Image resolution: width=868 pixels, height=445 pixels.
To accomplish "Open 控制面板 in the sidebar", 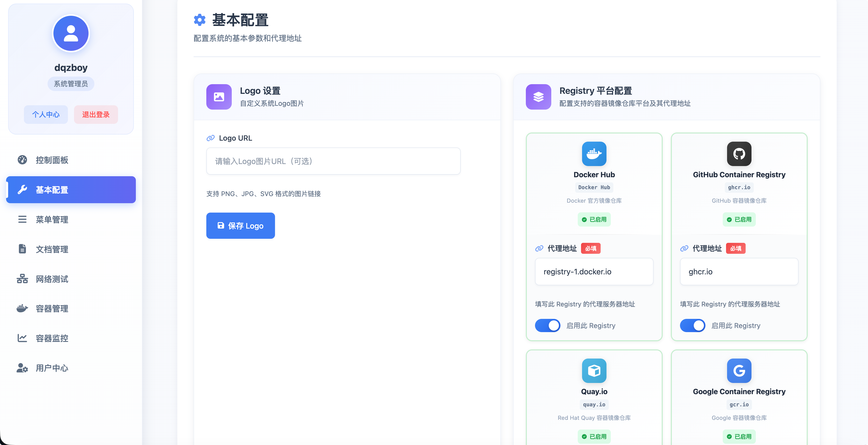I will pyautogui.click(x=52, y=160).
